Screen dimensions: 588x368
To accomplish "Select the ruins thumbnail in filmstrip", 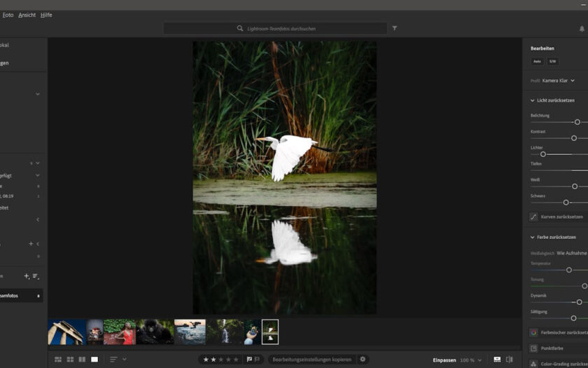I will coord(66,332).
